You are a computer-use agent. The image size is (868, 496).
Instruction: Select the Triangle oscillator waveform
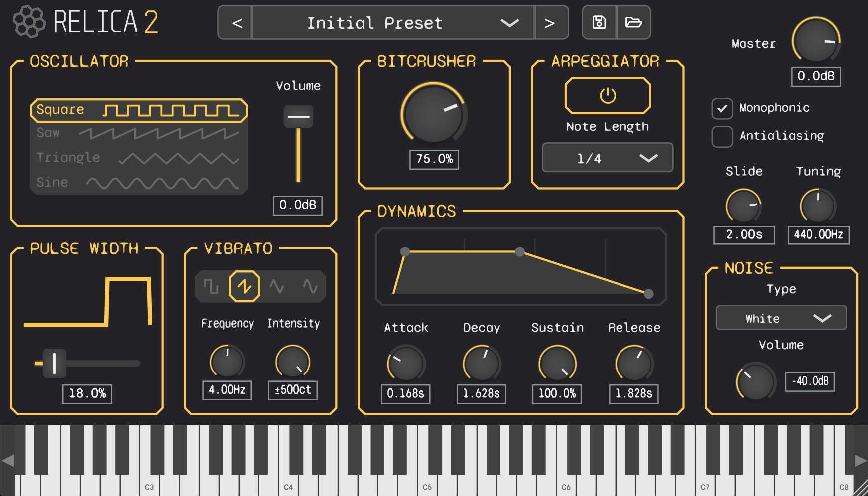138,158
